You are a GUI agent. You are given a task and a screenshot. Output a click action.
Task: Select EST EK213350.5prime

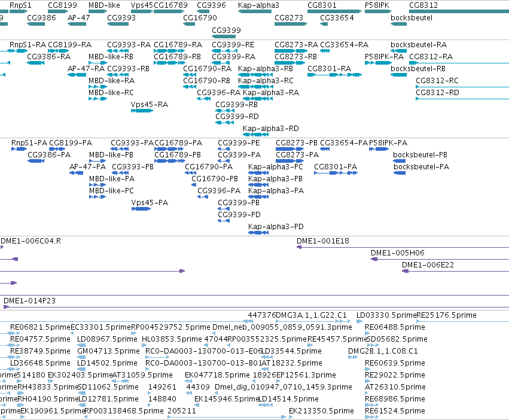tap(321, 410)
